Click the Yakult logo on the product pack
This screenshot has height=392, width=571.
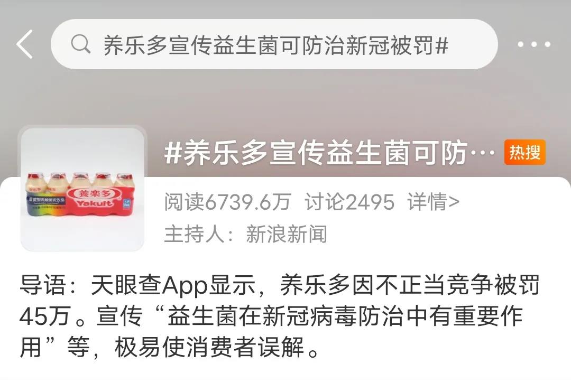click(x=94, y=198)
